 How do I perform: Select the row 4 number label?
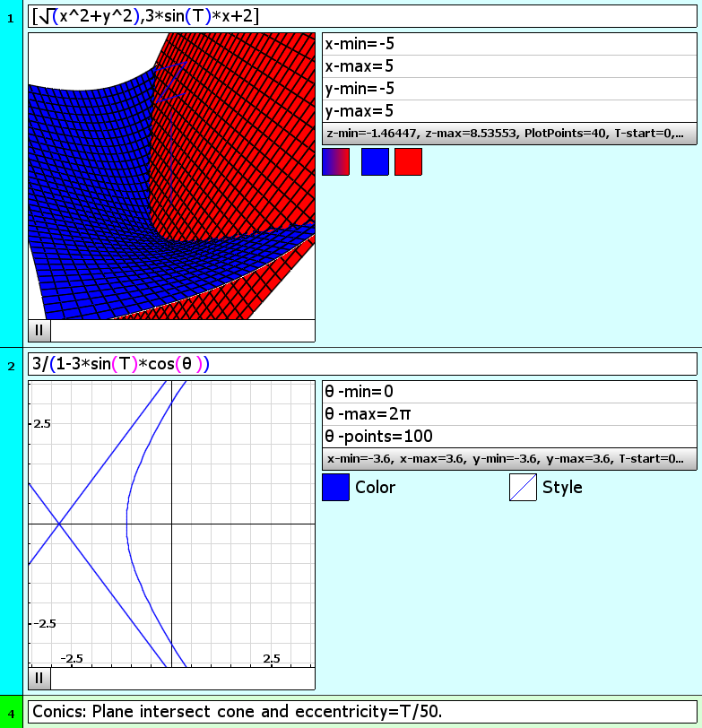click(11, 712)
